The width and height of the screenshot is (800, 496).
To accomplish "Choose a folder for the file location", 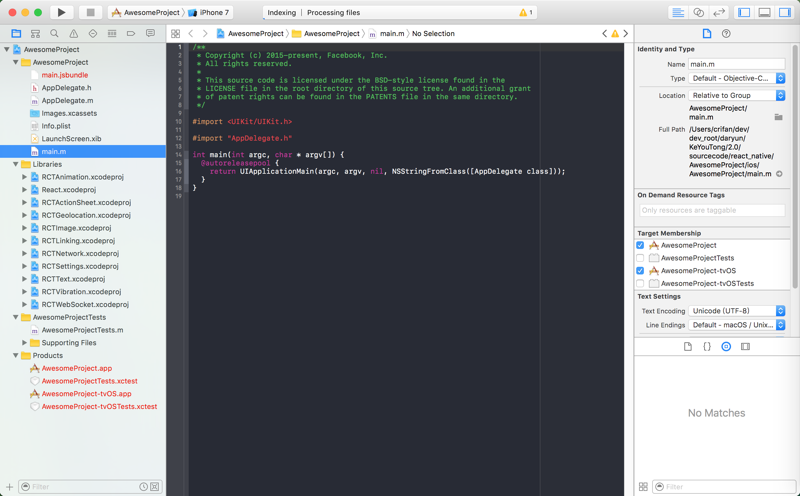I will tap(779, 117).
